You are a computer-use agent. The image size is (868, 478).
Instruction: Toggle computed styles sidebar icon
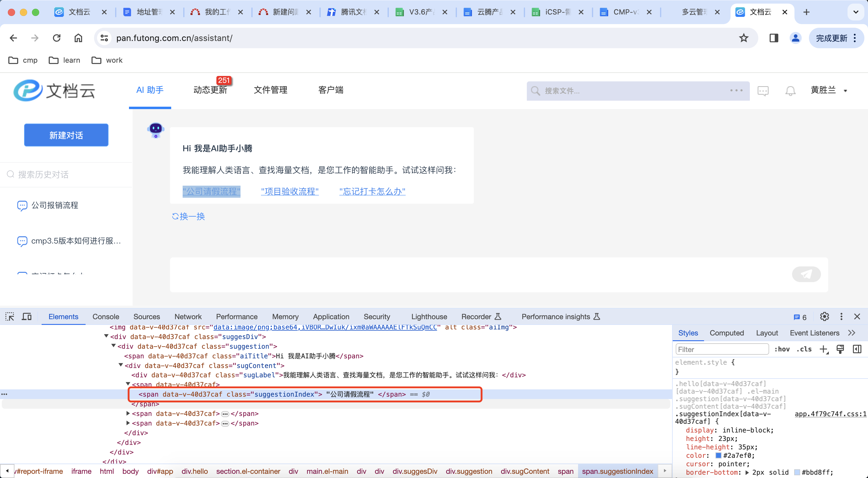click(x=857, y=349)
